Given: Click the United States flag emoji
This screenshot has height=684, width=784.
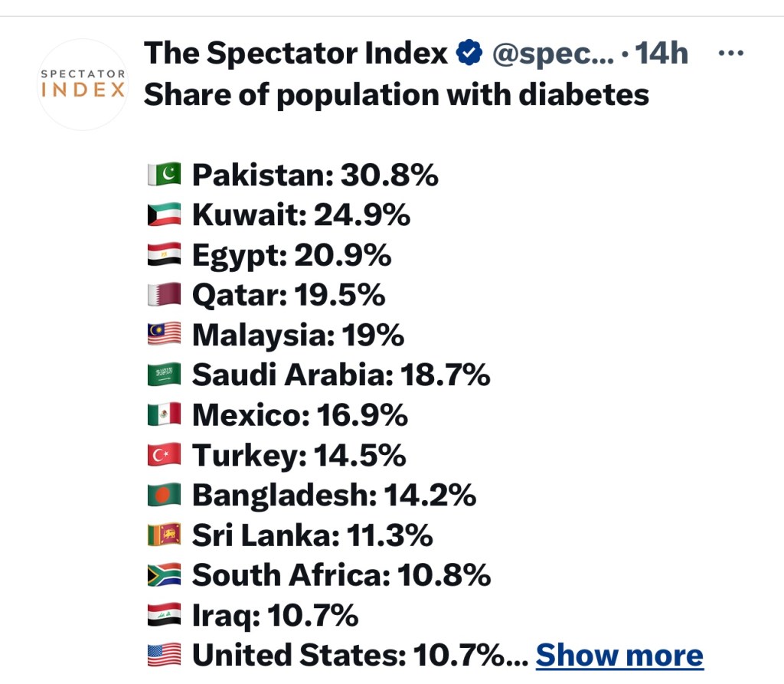Looking at the screenshot, I should 164,655.
